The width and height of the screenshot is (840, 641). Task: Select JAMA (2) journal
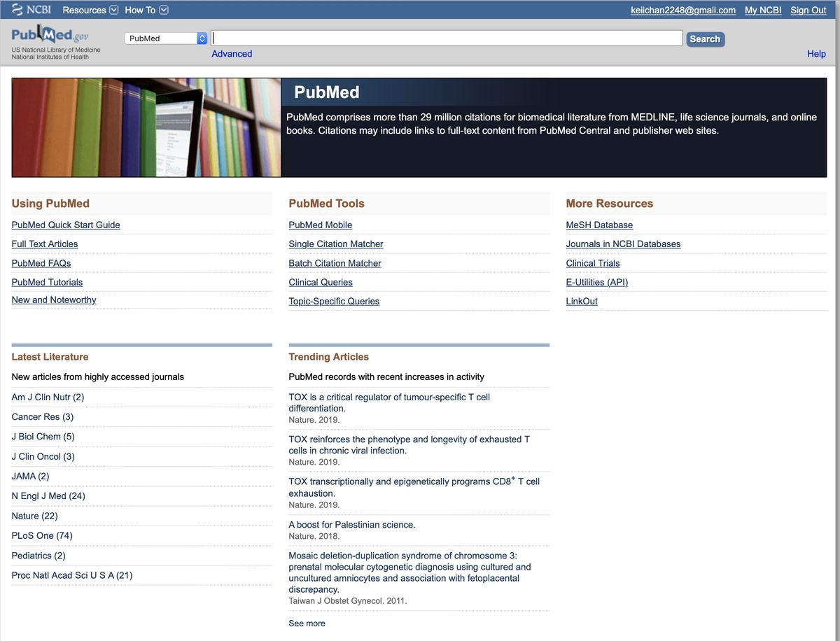point(31,476)
